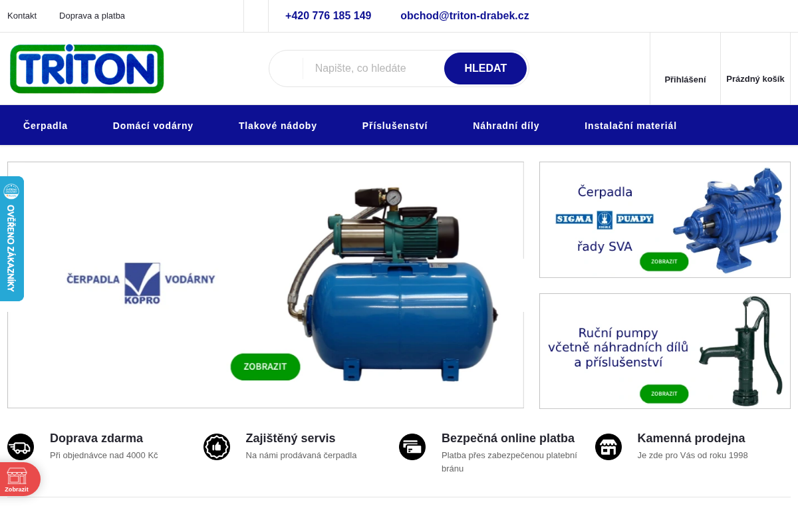Click the secure payment card icon

[x=412, y=447]
